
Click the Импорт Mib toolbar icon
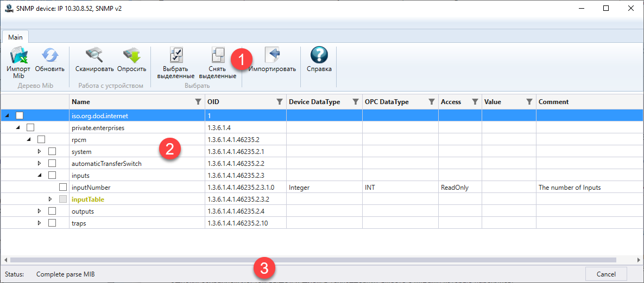pos(18,55)
